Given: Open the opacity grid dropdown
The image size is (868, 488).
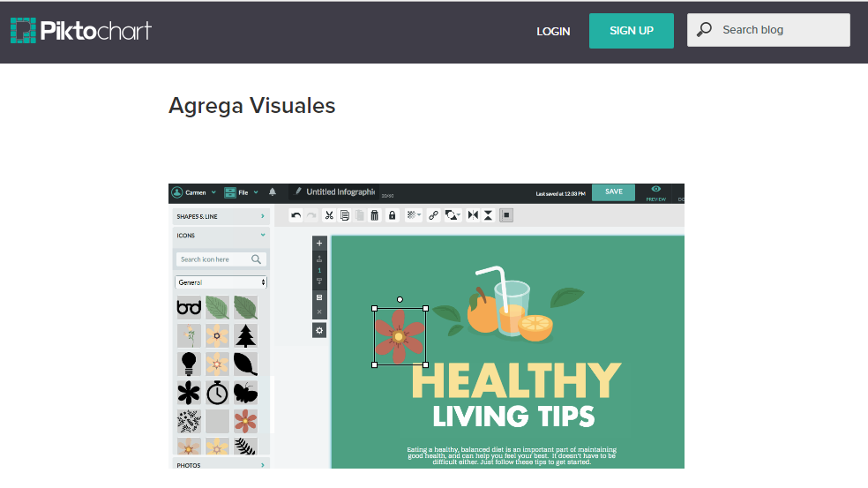Looking at the screenshot, I should [413, 215].
